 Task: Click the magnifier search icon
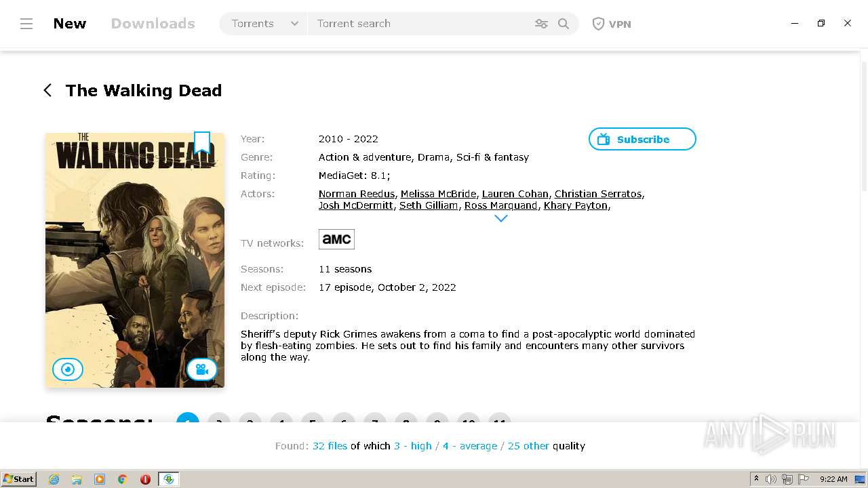tap(564, 24)
